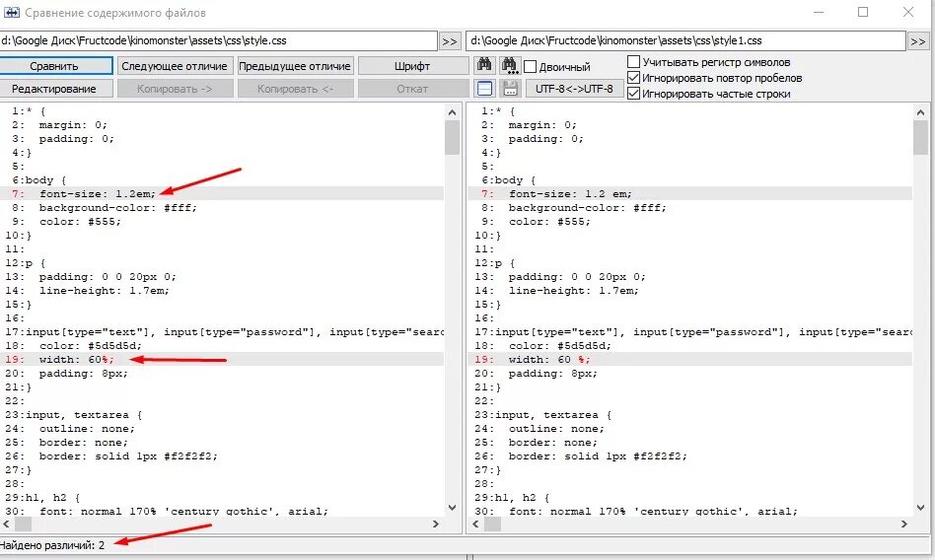Click right line 18 'color: #5d5d5d;'
The width and height of the screenshot is (935, 560).
[x=560, y=346]
